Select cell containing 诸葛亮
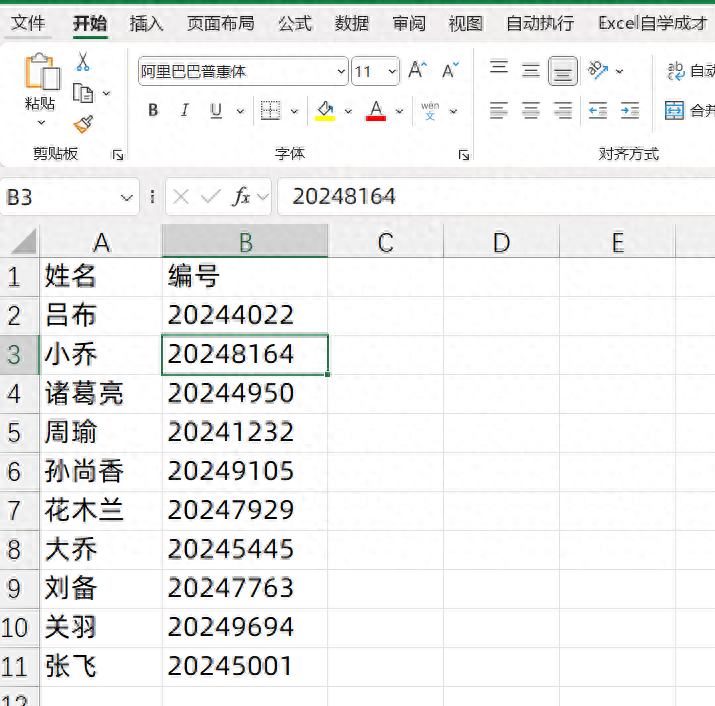The height and width of the screenshot is (706, 715). (x=101, y=394)
